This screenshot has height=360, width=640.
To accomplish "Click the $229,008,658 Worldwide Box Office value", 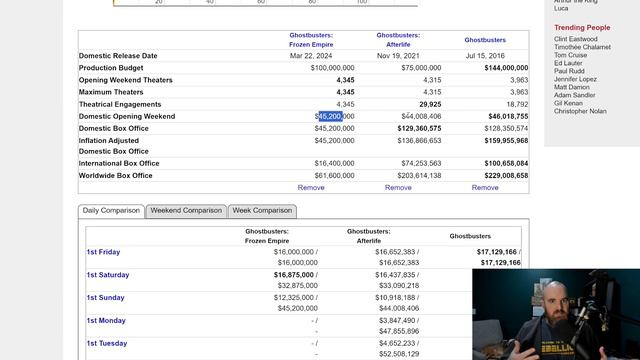I will point(506,176).
